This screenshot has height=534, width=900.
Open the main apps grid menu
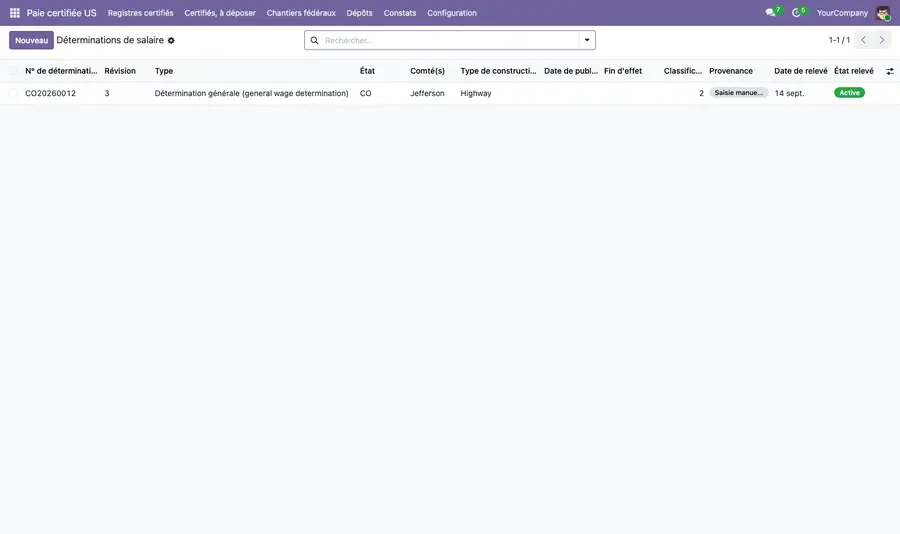click(x=15, y=13)
